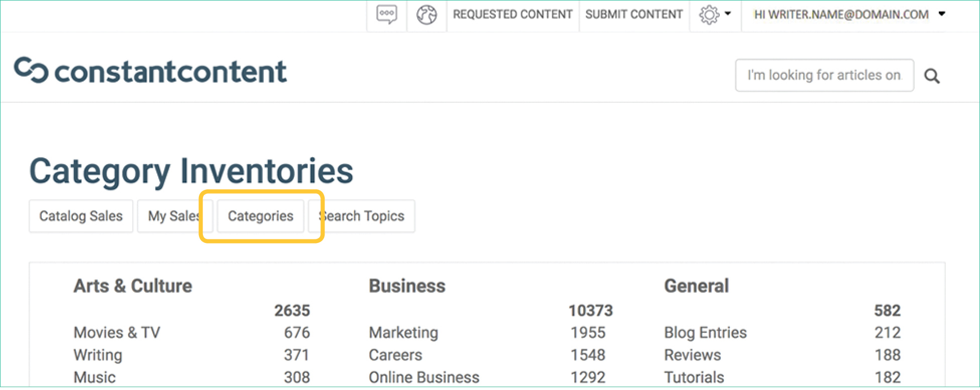
Task: Open the Search Topics tab
Action: (363, 216)
